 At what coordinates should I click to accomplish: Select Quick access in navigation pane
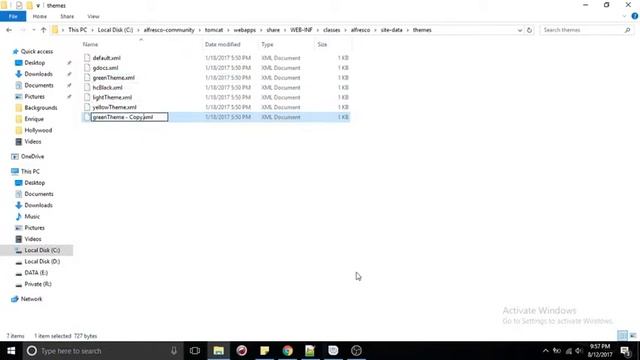(37, 51)
